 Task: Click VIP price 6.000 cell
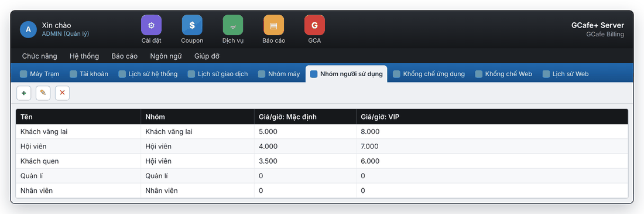click(x=492, y=161)
